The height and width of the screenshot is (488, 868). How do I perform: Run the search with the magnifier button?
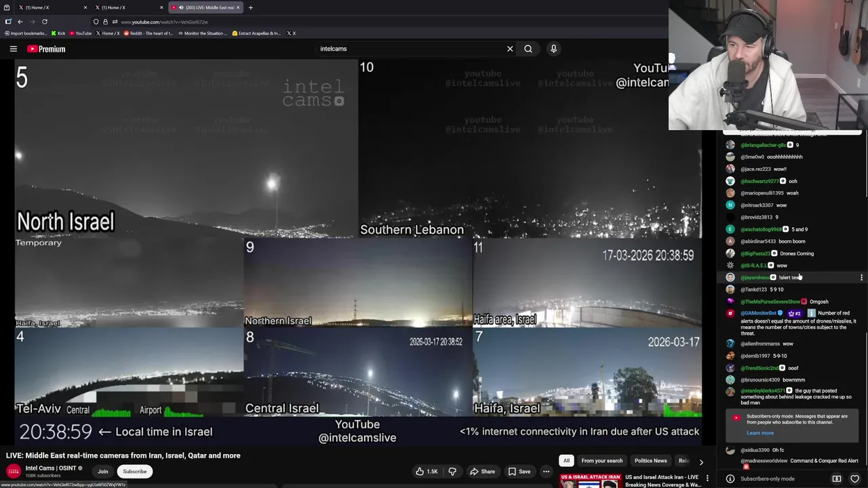(528, 49)
